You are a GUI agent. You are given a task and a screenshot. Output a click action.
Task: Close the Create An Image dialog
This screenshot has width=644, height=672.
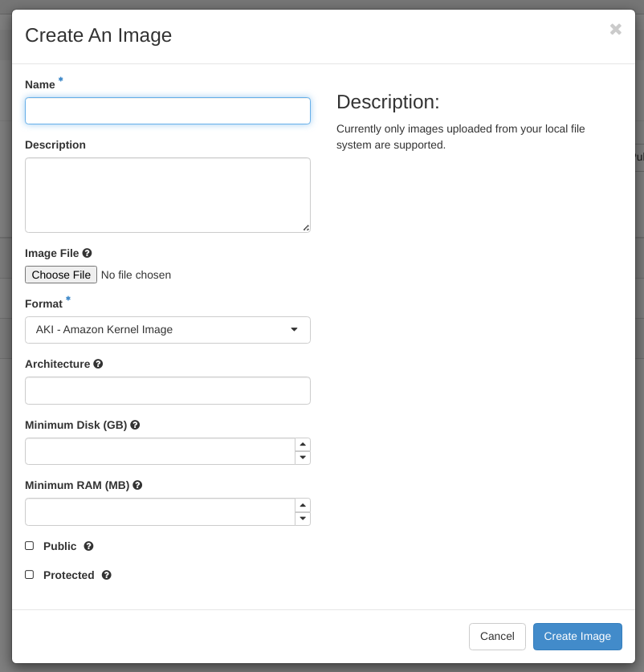click(616, 30)
